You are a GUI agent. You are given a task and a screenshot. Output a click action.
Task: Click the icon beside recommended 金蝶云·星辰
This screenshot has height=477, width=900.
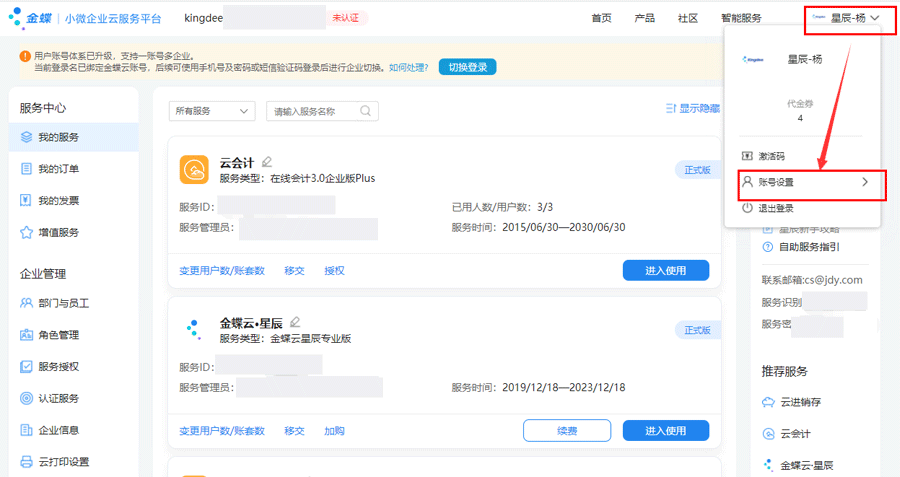pos(768,465)
